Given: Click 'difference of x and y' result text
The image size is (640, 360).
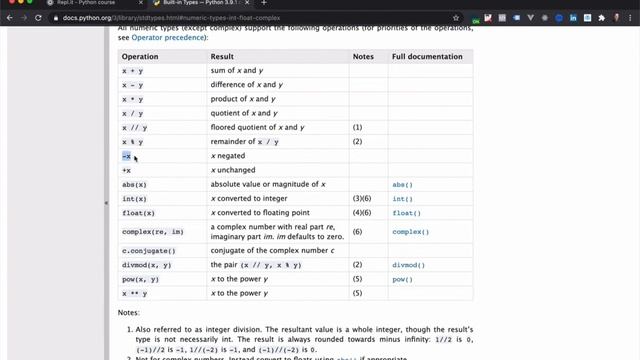Looking at the screenshot, I should click(247, 85).
